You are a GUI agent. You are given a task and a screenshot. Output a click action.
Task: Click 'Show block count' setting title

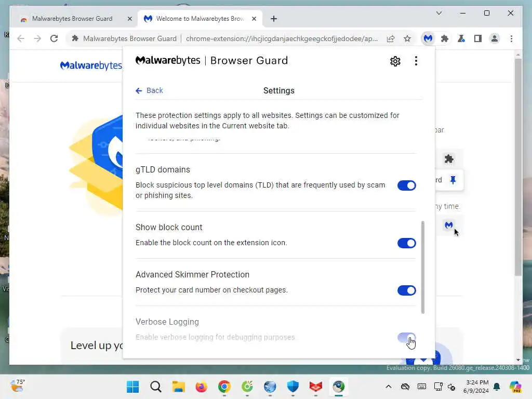click(x=169, y=228)
